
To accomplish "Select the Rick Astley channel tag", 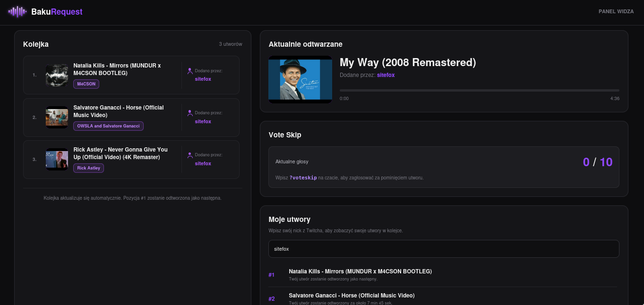I will pyautogui.click(x=88, y=168).
